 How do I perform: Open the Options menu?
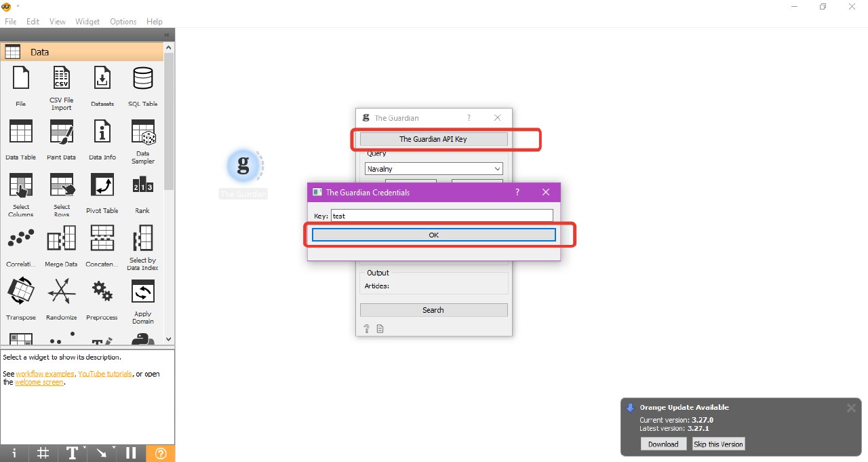pyautogui.click(x=123, y=22)
